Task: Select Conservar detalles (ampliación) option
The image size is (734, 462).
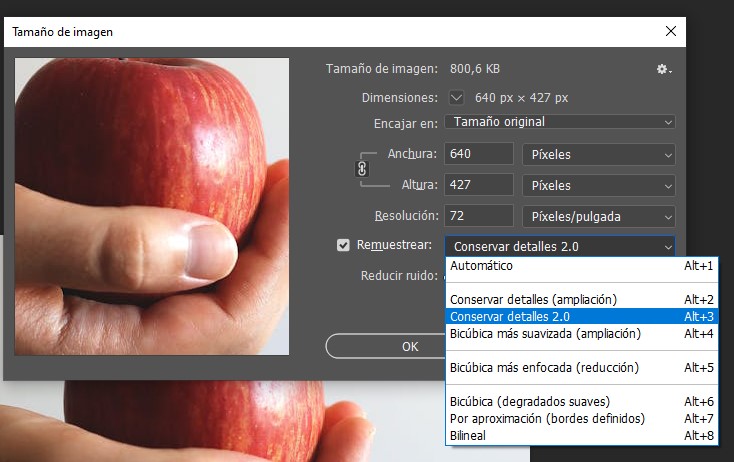Action: [582, 300]
